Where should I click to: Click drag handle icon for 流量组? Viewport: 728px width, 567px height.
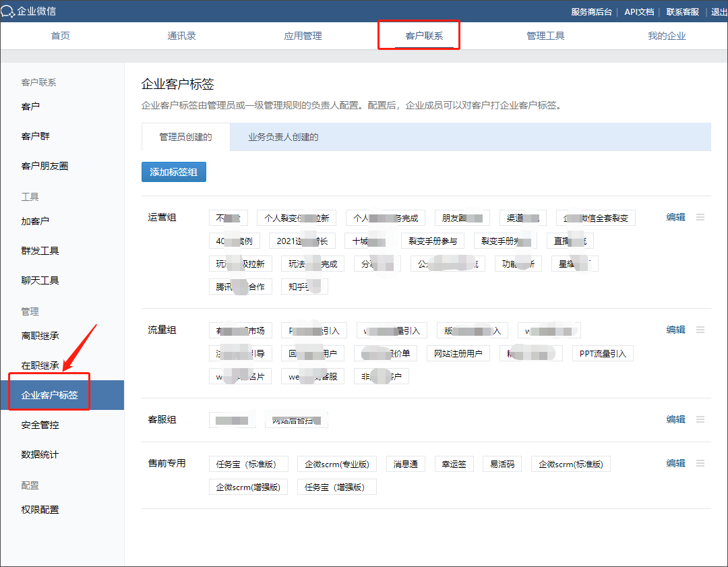tap(700, 330)
